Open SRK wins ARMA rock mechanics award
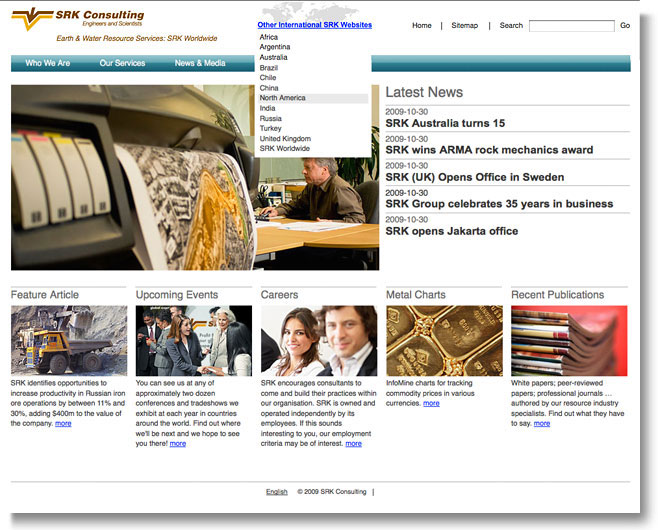Viewport: 658px width, 530px height. point(489,150)
